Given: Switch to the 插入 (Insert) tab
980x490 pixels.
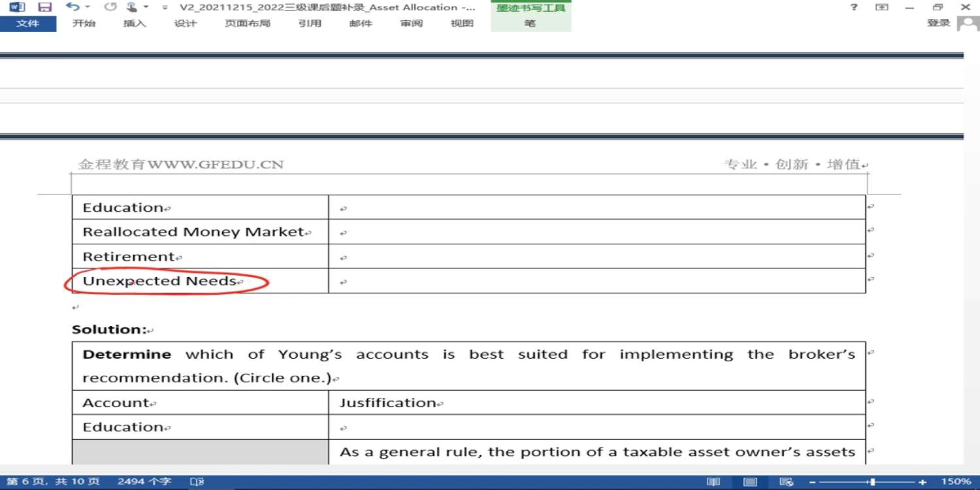Looking at the screenshot, I should 135,24.
